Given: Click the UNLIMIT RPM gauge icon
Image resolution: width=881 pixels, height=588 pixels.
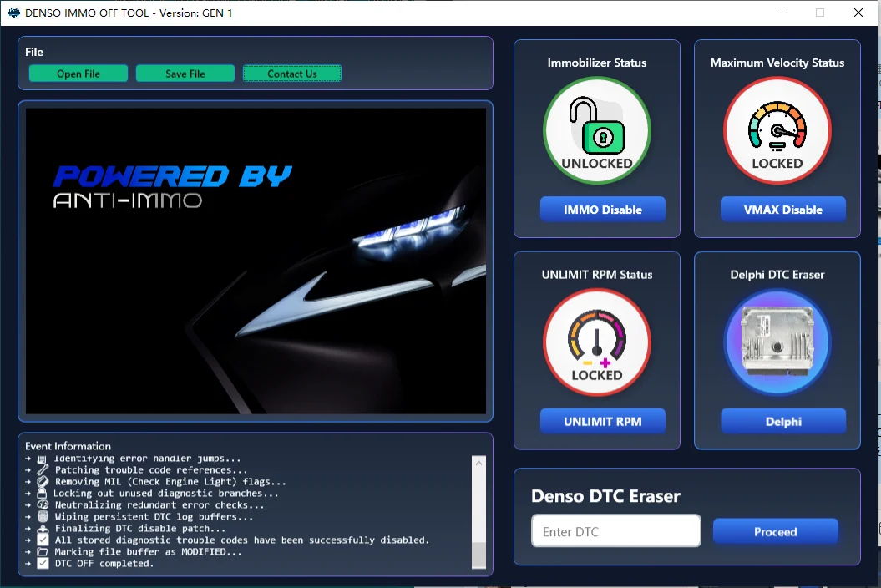Looking at the screenshot, I should click(597, 342).
